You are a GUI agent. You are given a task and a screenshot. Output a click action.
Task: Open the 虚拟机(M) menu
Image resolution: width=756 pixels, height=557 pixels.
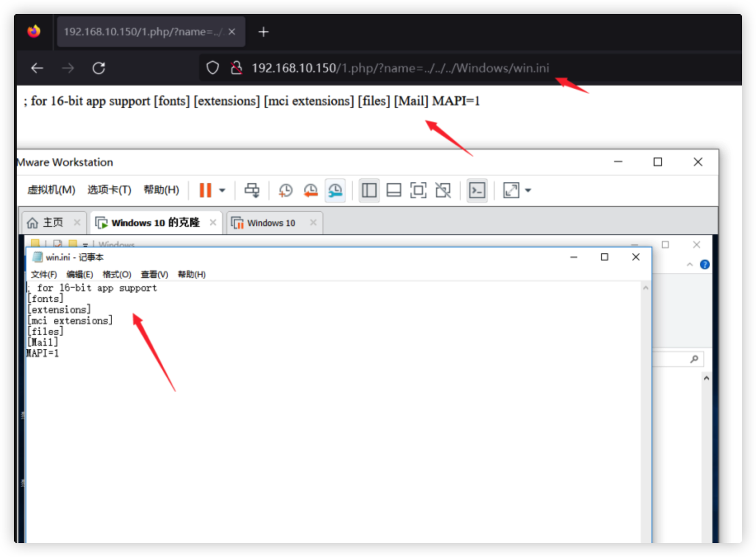coord(51,190)
